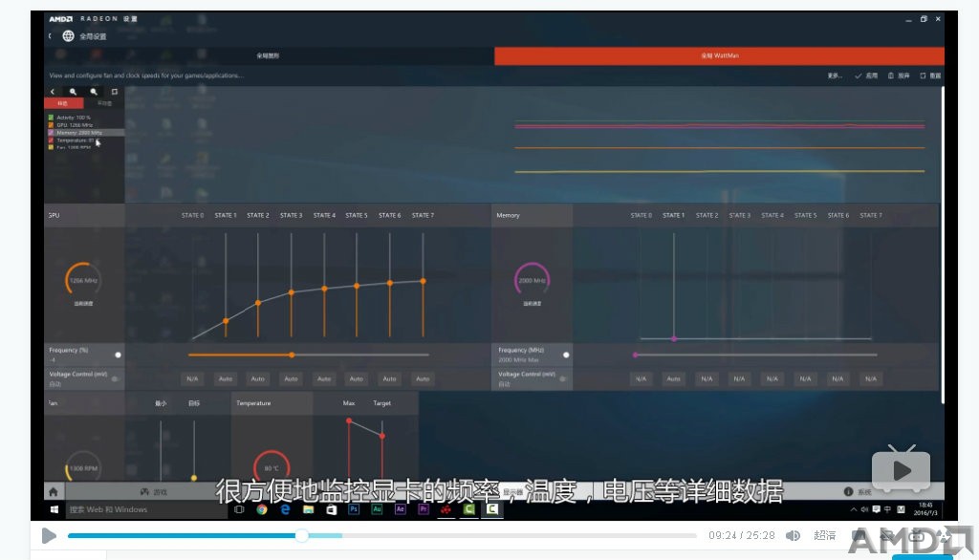Click the globe global settings icon
Screen dimensions: 979x560
click(68, 36)
